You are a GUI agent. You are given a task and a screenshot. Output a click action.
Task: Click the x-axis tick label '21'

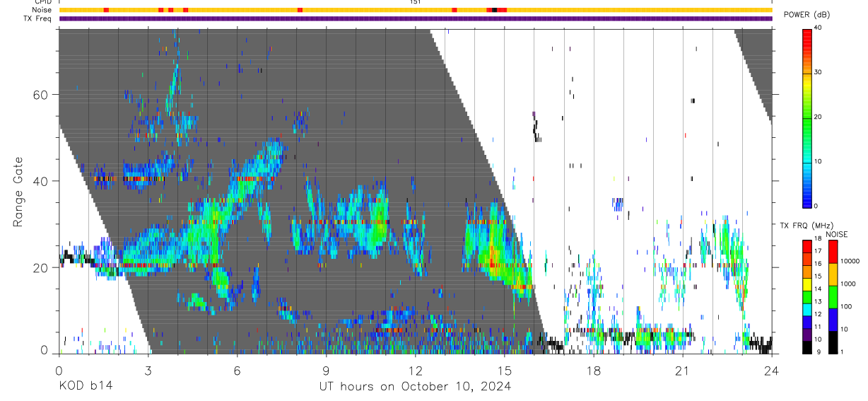683,371
